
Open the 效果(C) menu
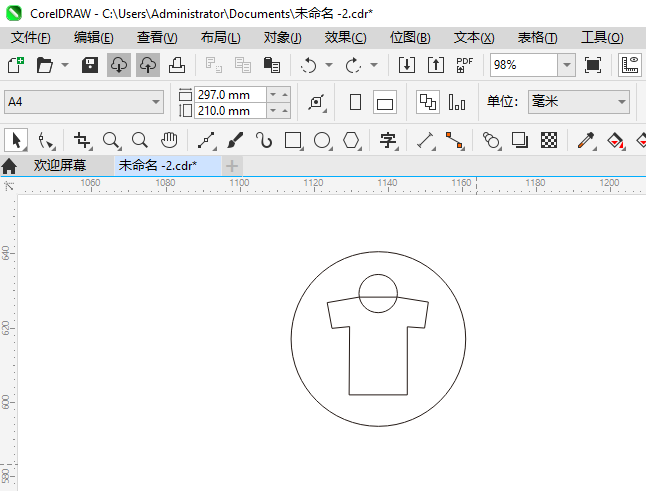(x=345, y=37)
